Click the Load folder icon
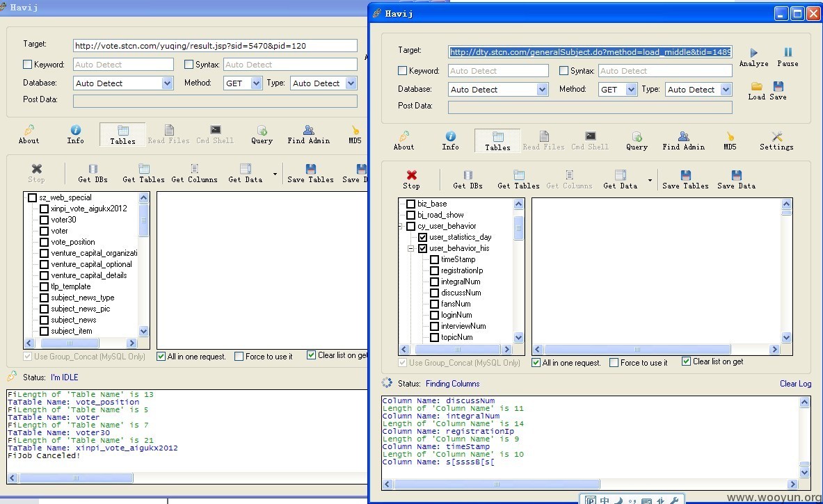The width and height of the screenshot is (823, 504). pos(756,86)
